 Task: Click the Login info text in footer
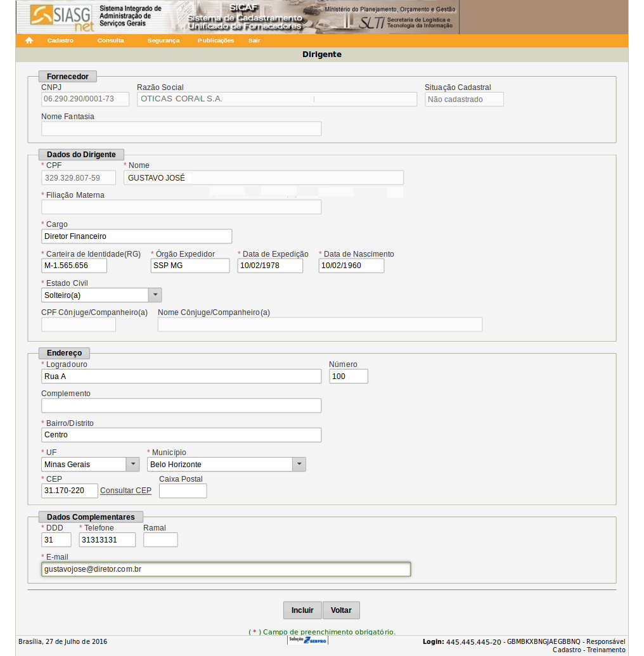tap(524, 645)
